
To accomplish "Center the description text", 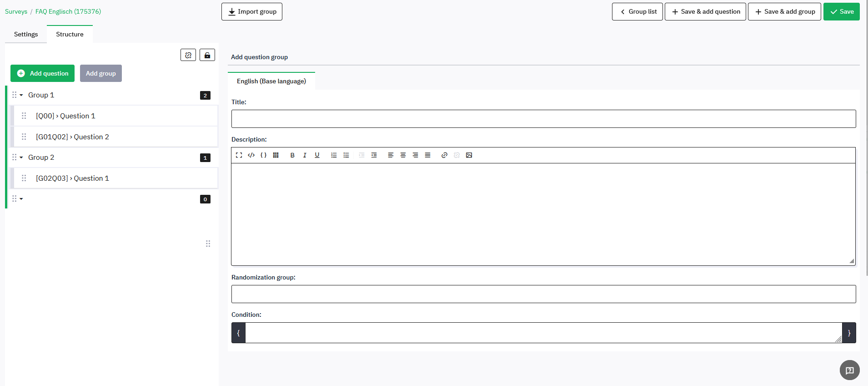I will (403, 155).
